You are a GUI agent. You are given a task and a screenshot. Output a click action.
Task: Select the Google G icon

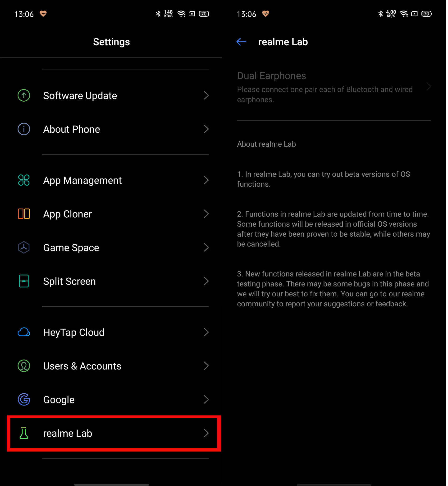24,399
